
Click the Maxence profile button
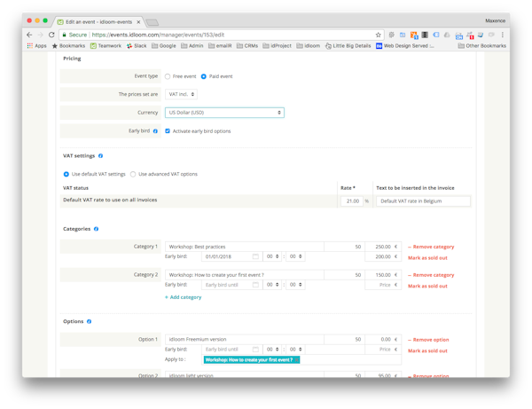[x=495, y=21]
